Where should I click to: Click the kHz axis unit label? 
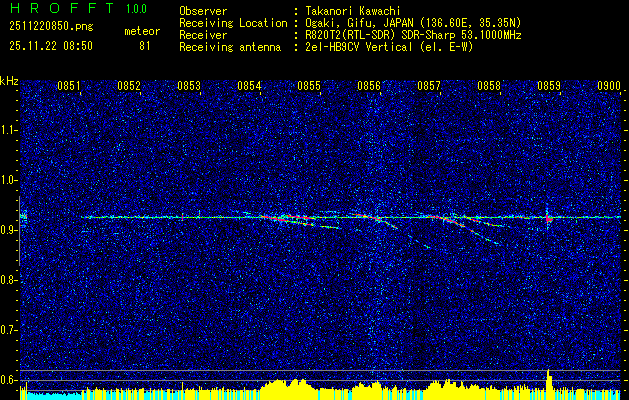[9, 81]
